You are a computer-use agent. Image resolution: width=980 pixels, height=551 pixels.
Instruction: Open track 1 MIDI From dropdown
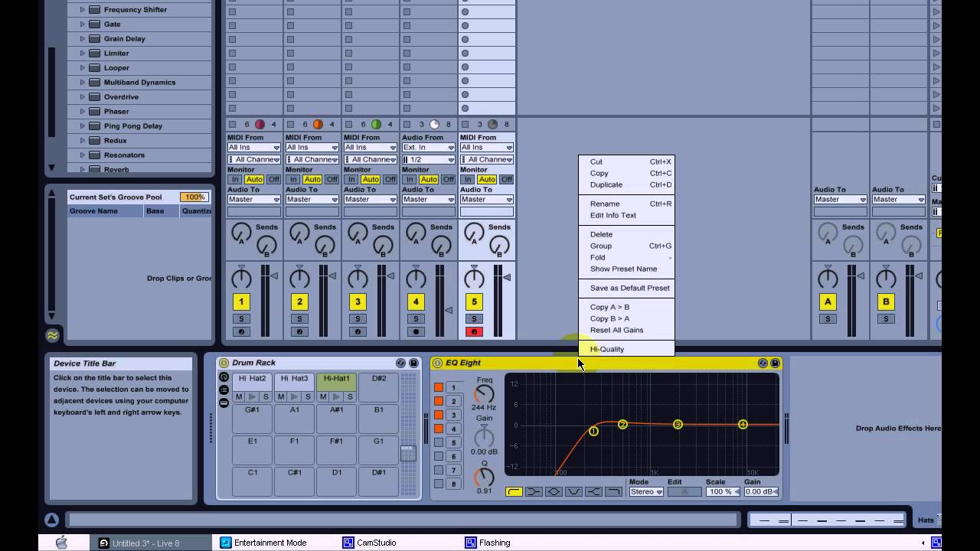coord(254,147)
